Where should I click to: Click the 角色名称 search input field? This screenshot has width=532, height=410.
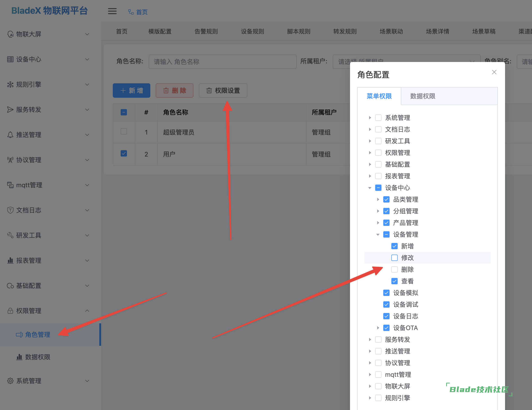[222, 62]
